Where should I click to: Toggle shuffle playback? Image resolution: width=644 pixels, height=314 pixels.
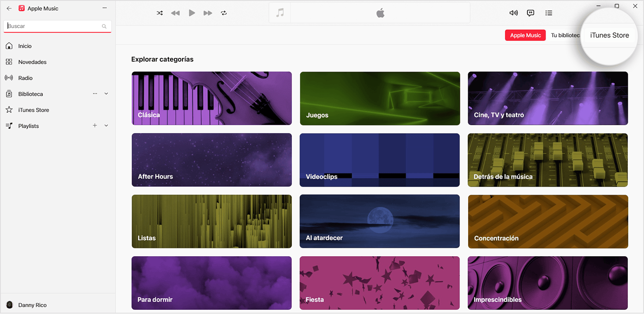coord(160,13)
